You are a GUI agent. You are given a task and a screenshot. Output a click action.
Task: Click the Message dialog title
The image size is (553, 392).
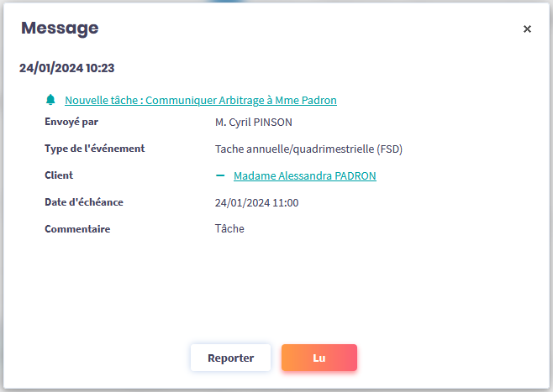point(60,28)
